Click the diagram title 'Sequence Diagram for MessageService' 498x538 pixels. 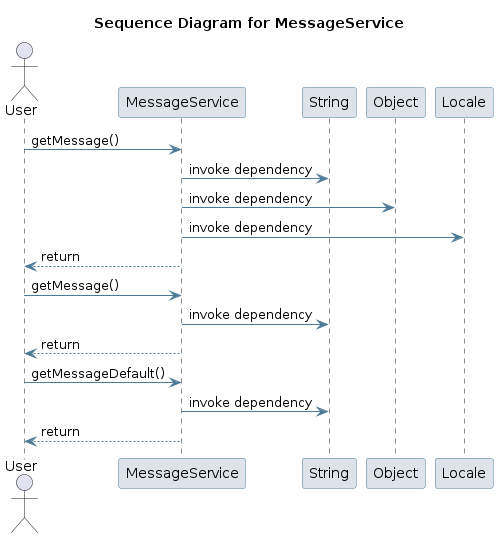[x=249, y=23]
